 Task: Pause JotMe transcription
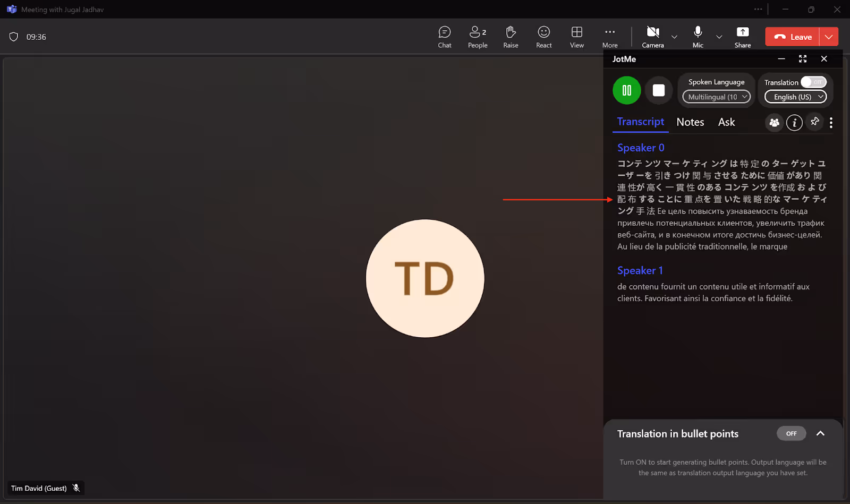coord(627,90)
